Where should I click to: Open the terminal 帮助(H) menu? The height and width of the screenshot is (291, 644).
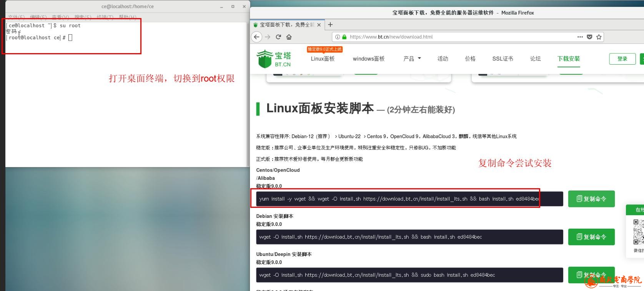pyautogui.click(x=127, y=17)
